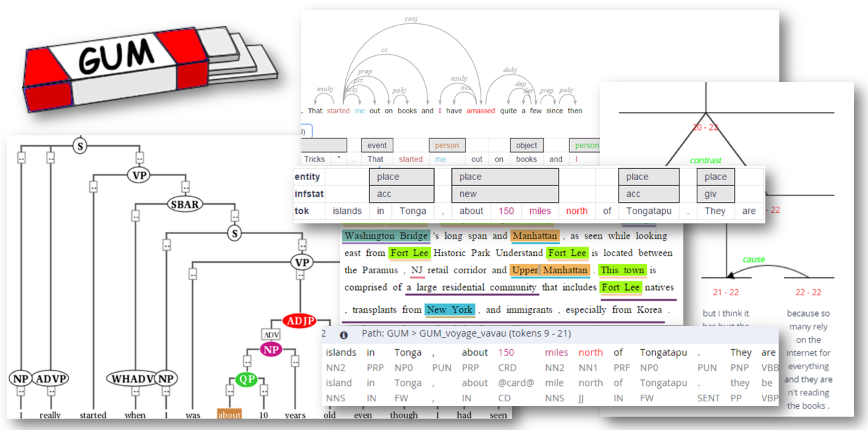Screen dimensions: 868x430
Task: Select the green QP node
Action: click(245, 379)
